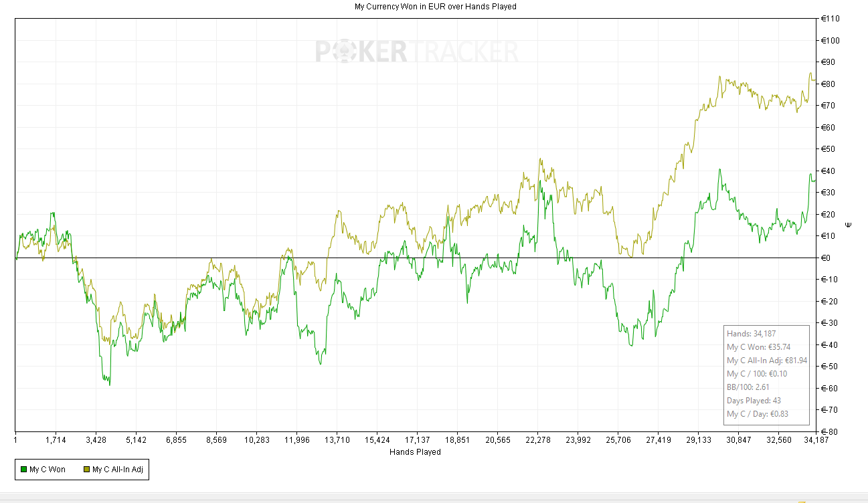Click the chart title My Currency Won

pos(435,6)
